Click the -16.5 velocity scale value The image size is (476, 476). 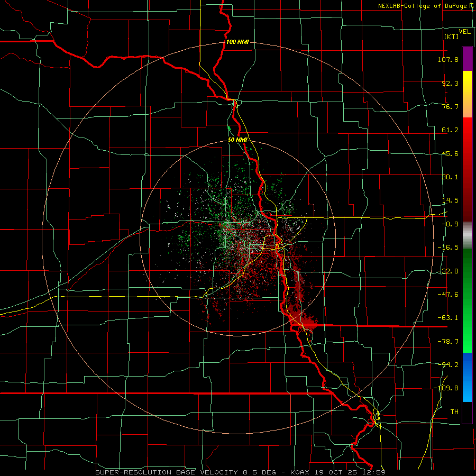[x=448, y=248]
